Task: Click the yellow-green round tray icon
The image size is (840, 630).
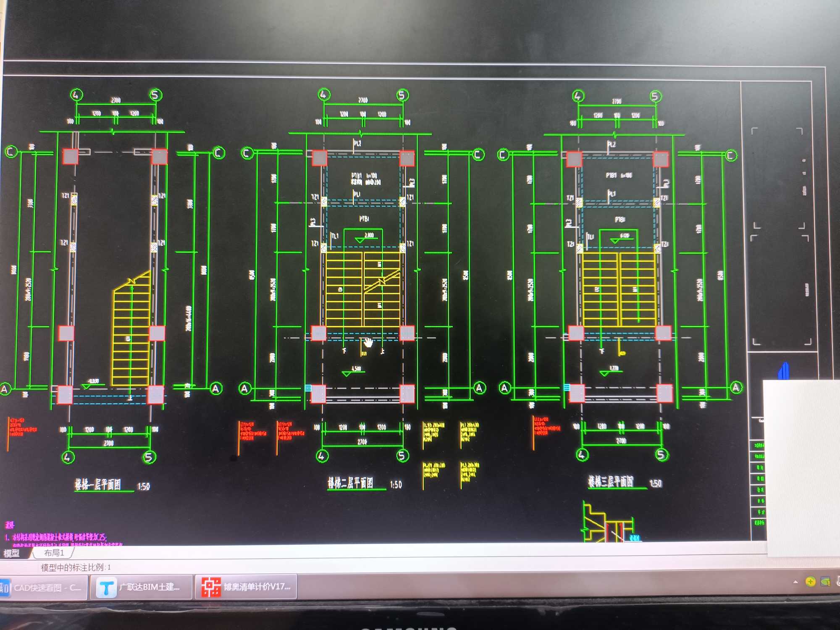Action: [x=811, y=582]
